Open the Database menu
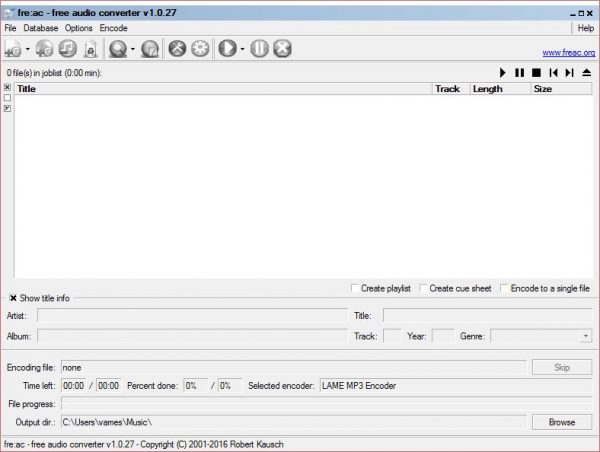 [x=41, y=28]
